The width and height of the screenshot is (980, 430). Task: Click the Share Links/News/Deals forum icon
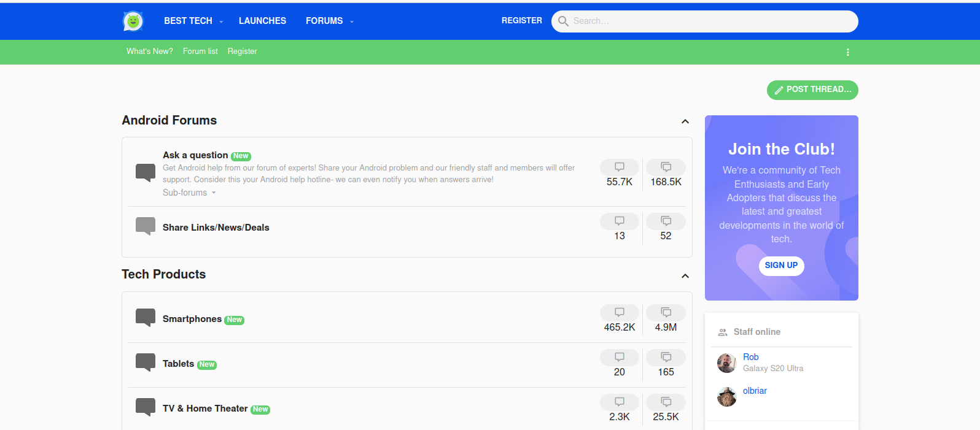pos(146,226)
